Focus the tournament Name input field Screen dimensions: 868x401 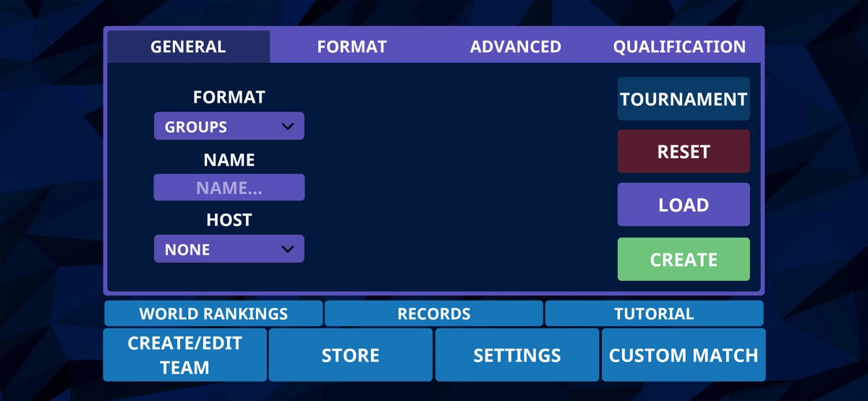229,188
